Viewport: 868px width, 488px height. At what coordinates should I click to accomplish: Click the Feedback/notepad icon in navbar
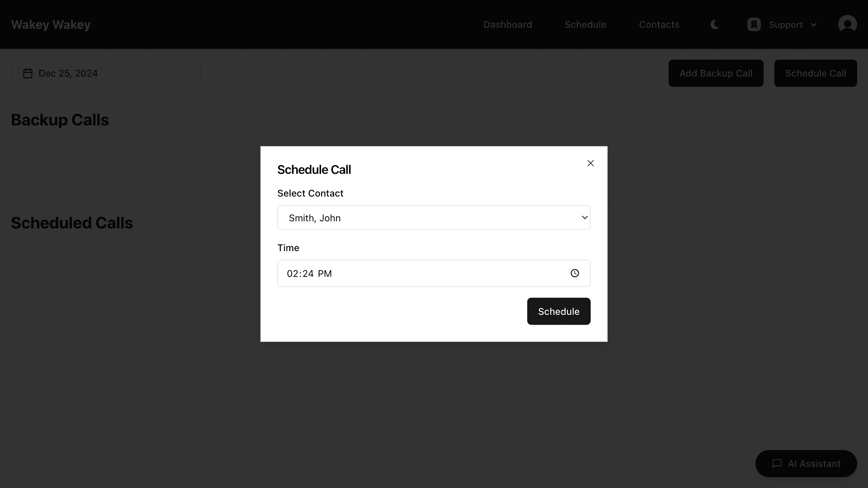point(753,24)
